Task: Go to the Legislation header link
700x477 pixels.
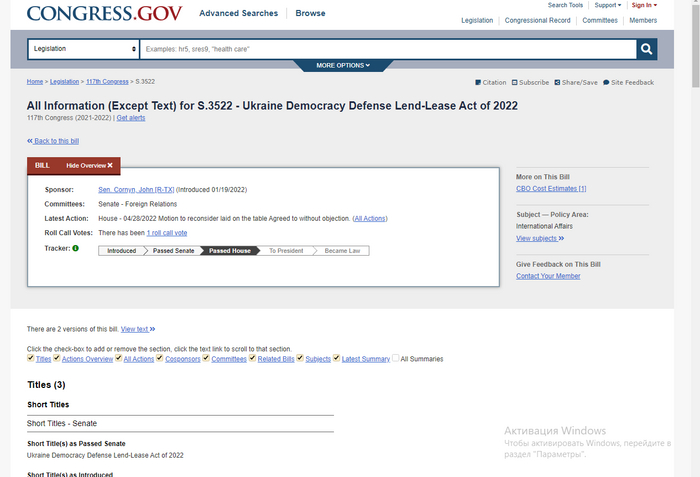Action: coord(477,21)
